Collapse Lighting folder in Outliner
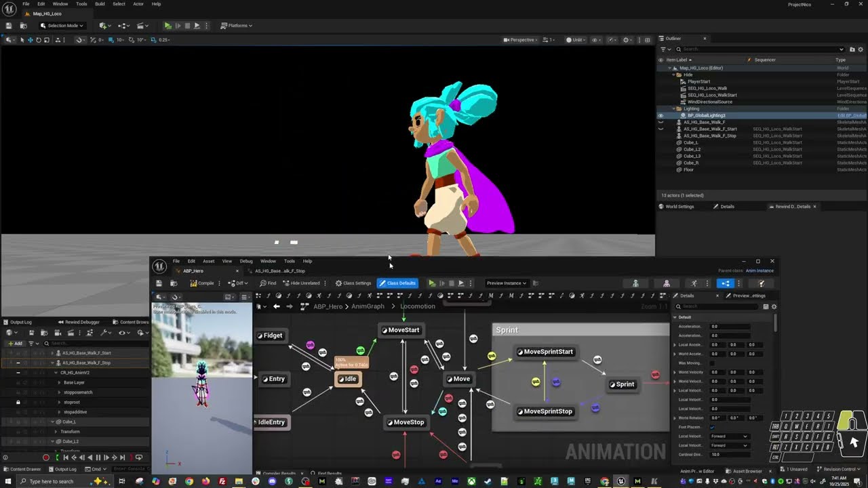This screenshot has width=868, height=488. (675, 108)
